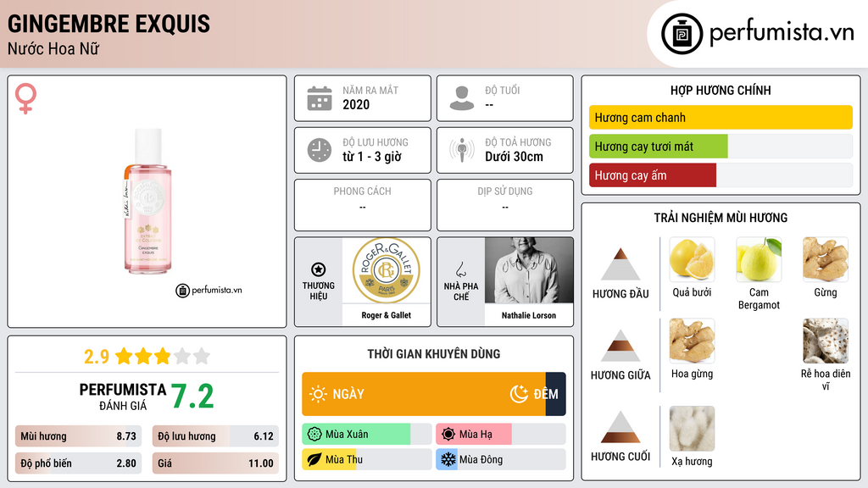Click the Hương đầu pyramid icon
The image size is (868, 488).
(620, 264)
